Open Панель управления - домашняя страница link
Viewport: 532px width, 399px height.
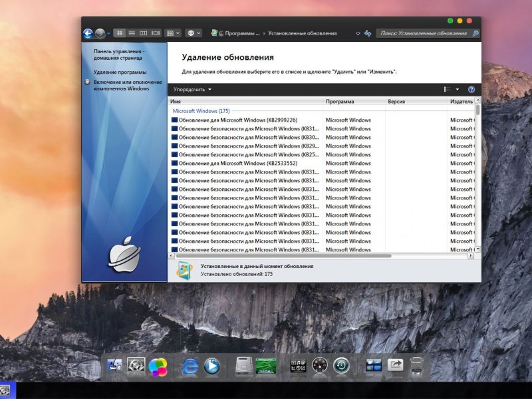[x=119, y=55]
